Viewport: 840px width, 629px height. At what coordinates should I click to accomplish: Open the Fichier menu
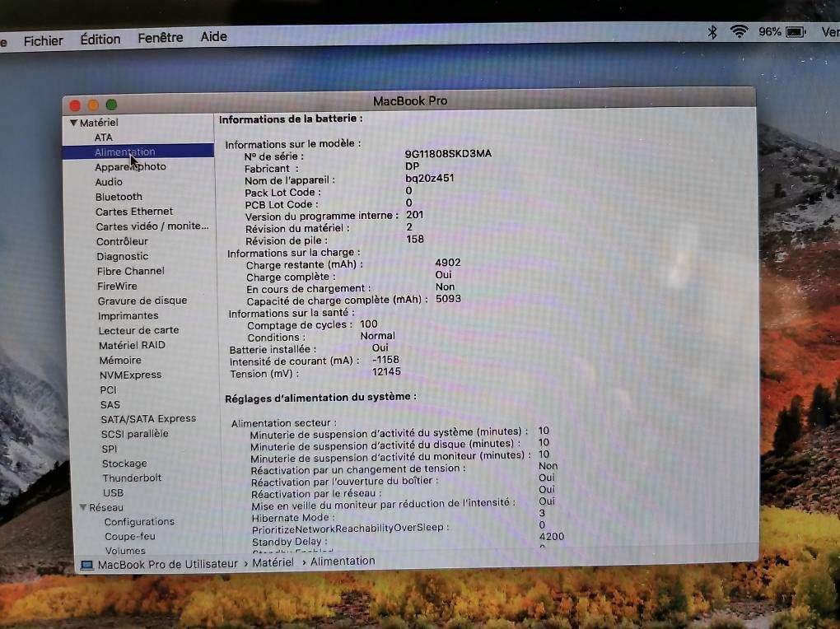click(x=44, y=40)
